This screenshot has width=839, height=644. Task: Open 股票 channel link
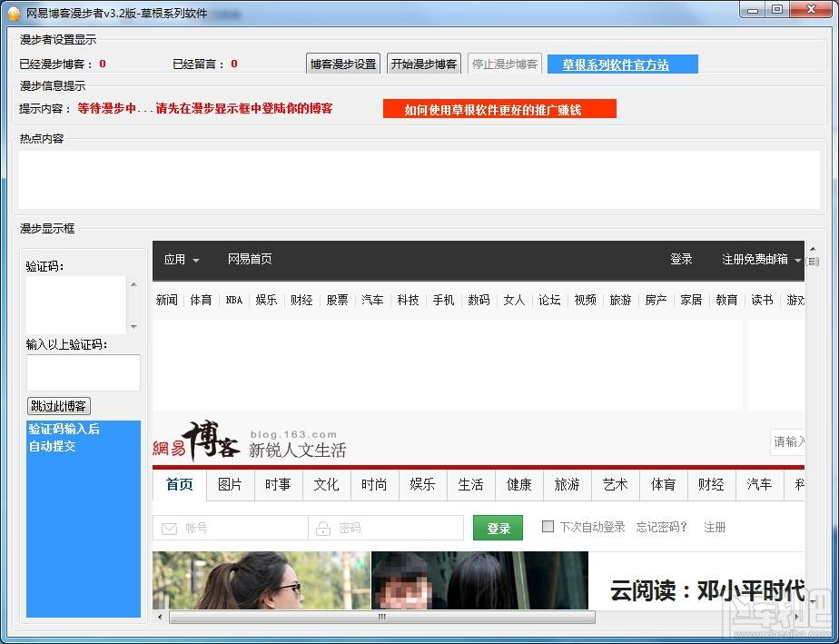337,300
